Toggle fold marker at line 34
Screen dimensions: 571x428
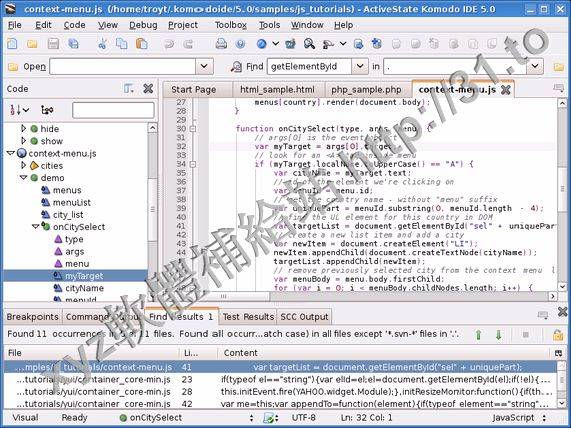[193, 164]
